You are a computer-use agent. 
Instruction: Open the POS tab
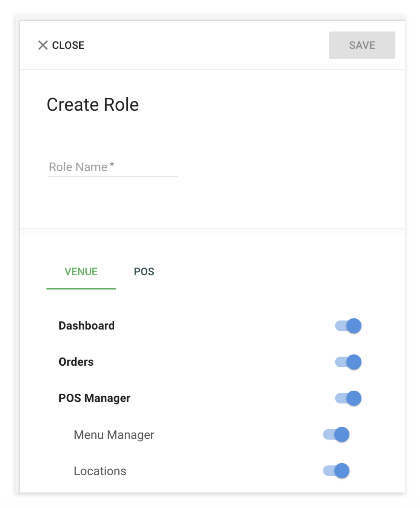tap(144, 272)
